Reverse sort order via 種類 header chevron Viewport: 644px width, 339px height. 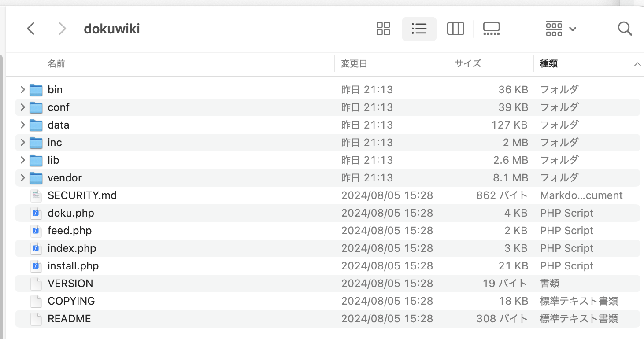coord(638,63)
